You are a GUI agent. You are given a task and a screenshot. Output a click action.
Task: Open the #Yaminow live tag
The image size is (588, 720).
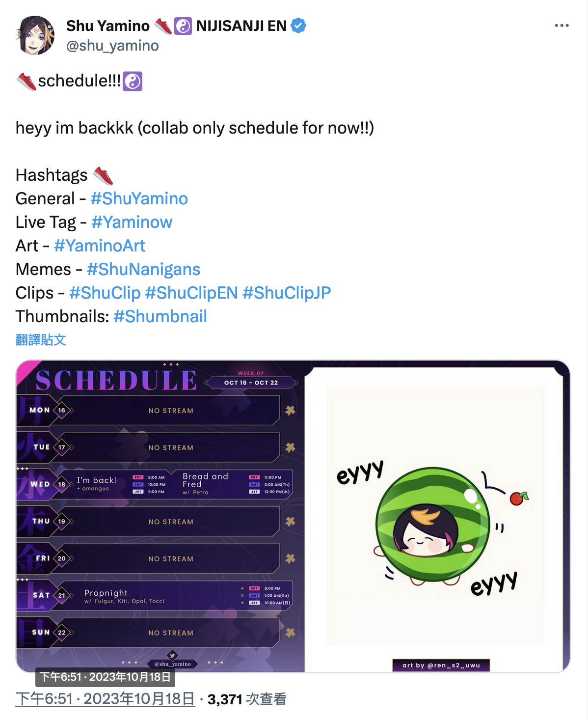point(132,222)
